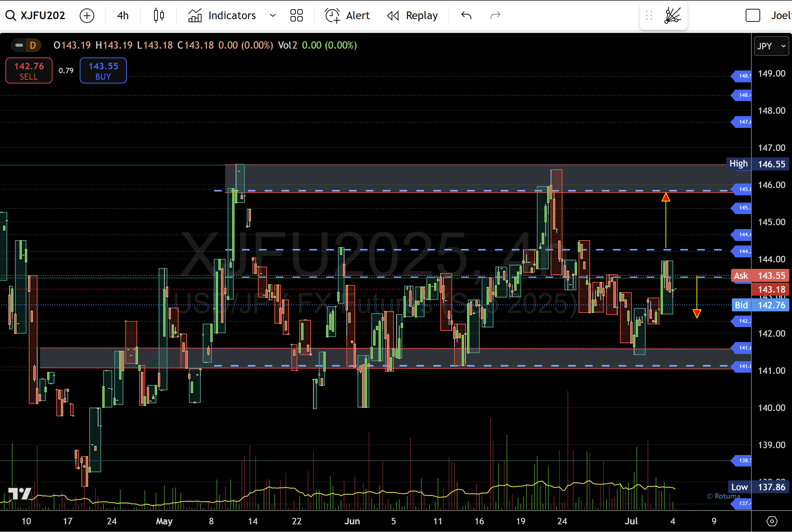
Task: Toggle the collapse pill beside D
Action: (19, 46)
